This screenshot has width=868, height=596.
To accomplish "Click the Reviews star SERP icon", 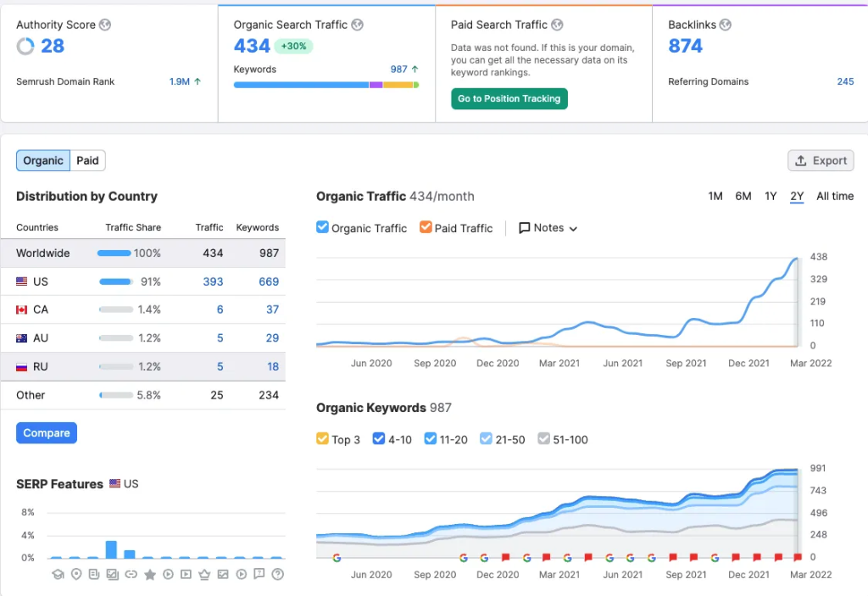I will tap(150, 575).
